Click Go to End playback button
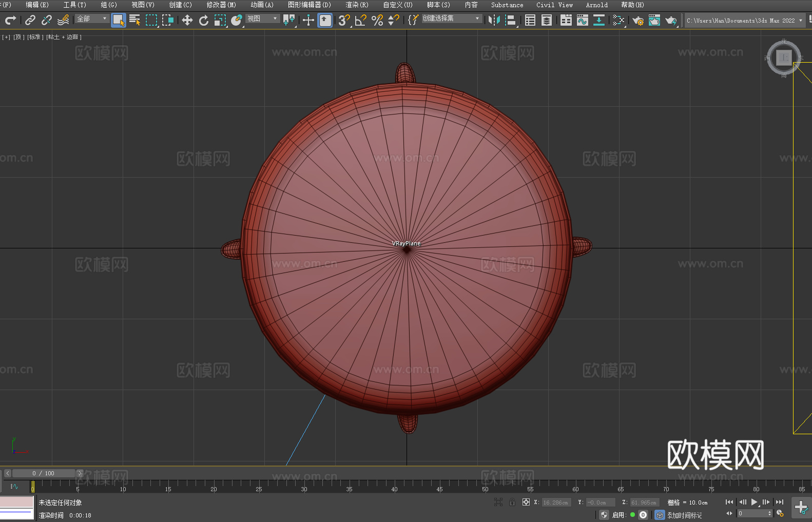The height and width of the screenshot is (522, 812). (780, 502)
